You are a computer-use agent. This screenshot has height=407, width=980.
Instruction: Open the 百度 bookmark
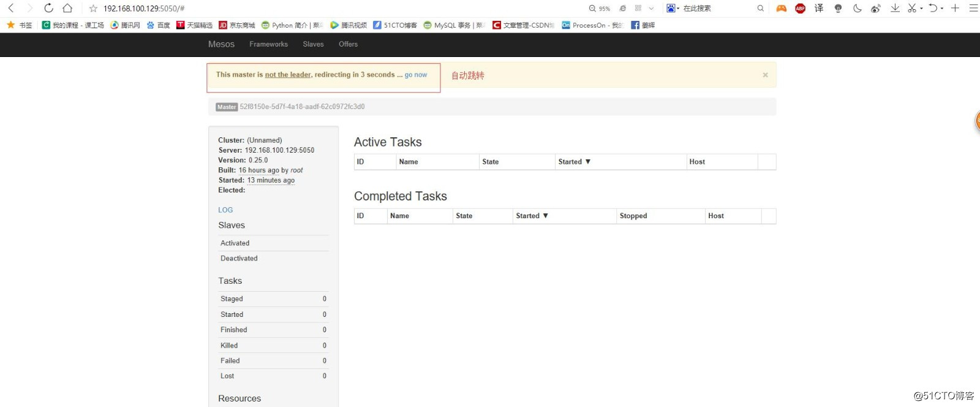[x=159, y=25]
